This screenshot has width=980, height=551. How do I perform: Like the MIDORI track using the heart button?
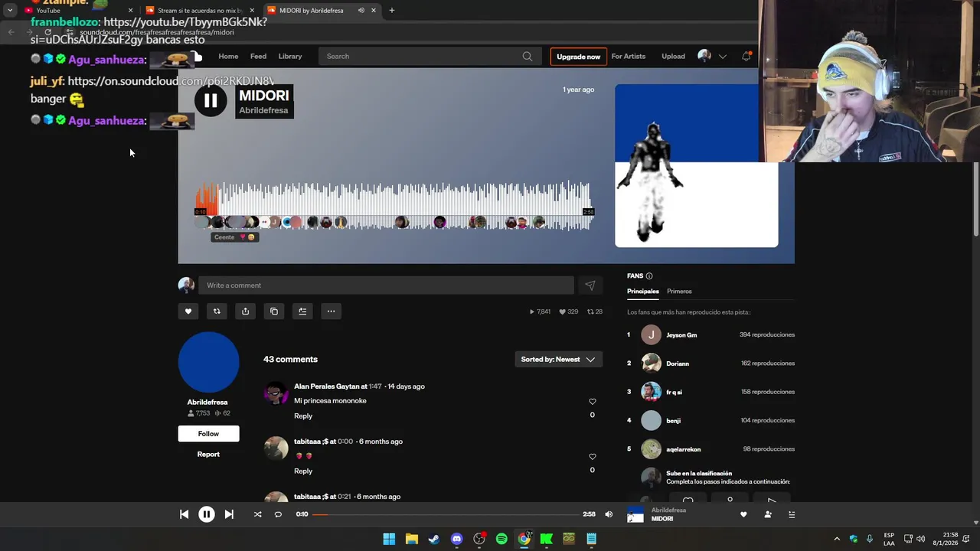point(188,311)
